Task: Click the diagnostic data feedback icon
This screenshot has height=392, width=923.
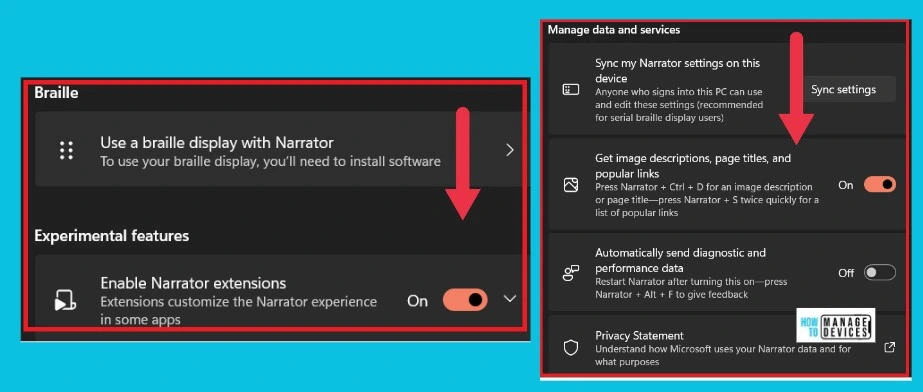Action: pyautogui.click(x=570, y=273)
